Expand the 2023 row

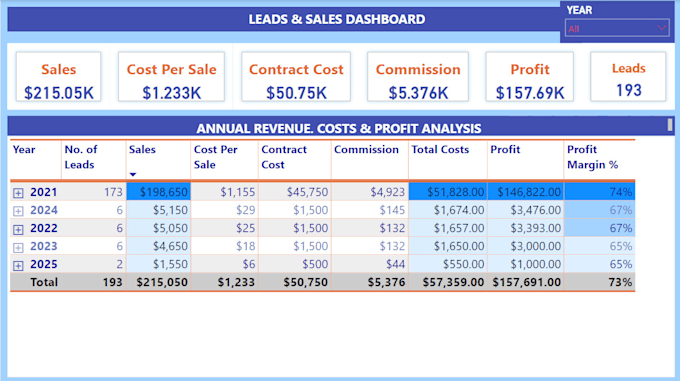pos(18,247)
